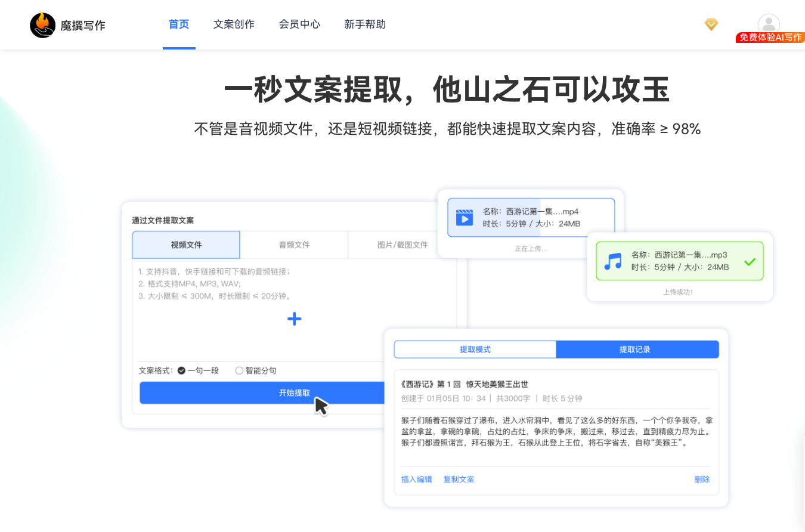Select the 视频文件 tab
The image size is (805, 532).
[x=186, y=245]
